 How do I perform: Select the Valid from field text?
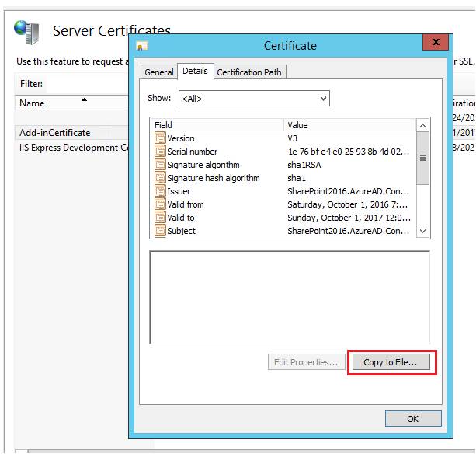[x=185, y=204]
